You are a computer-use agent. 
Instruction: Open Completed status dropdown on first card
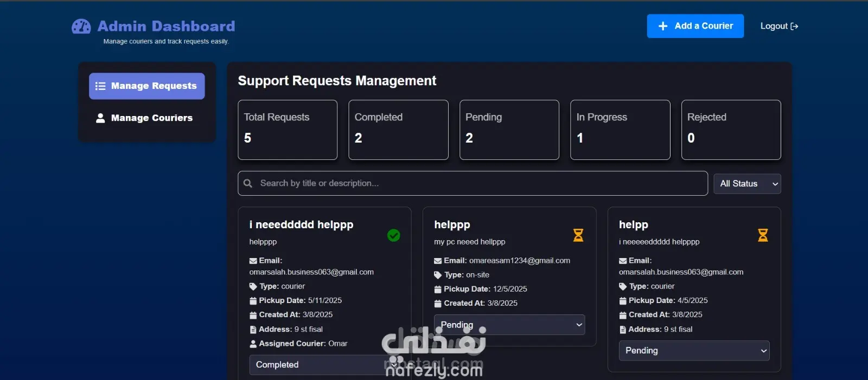(324, 365)
